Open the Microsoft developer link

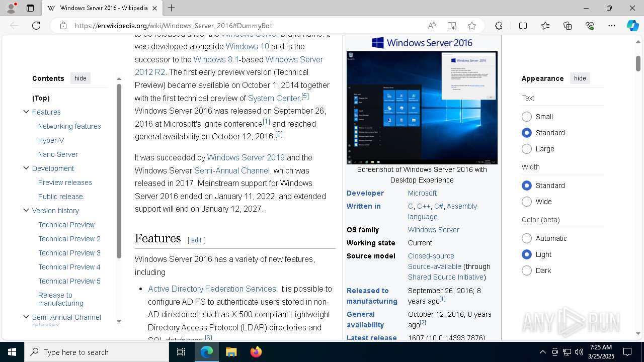point(422,193)
